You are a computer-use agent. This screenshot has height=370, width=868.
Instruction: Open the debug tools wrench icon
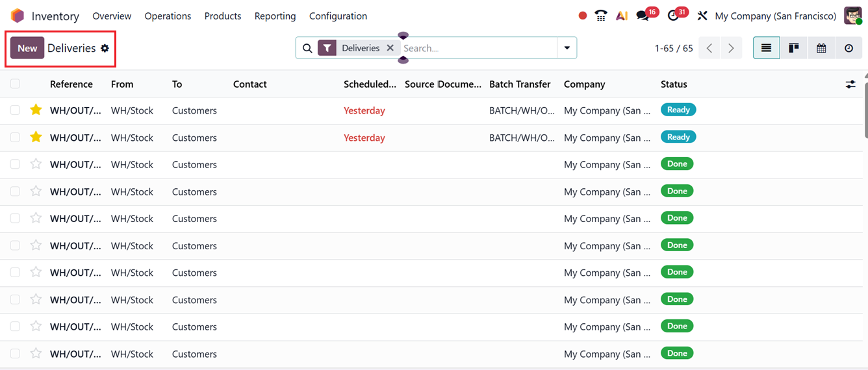click(x=702, y=16)
